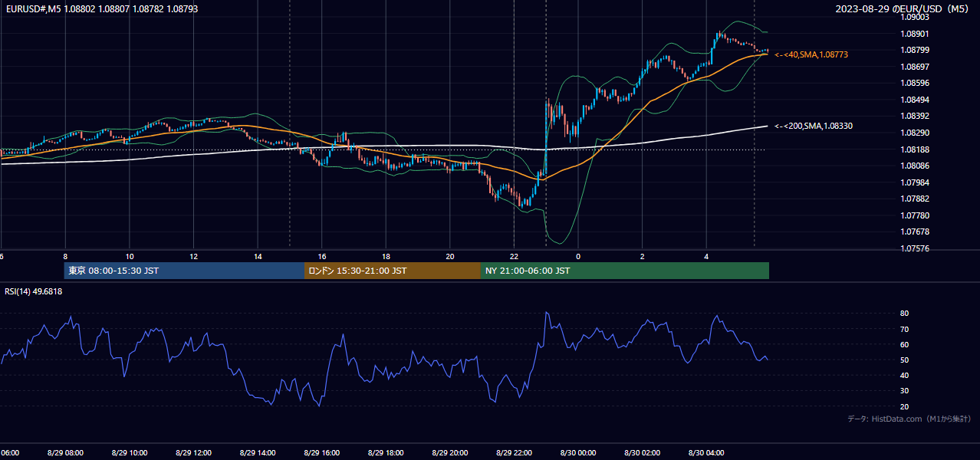Click the ロンドン 15:30-21:00 JST session bar
This screenshot has width=980, height=460.
pyautogui.click(x=393, y=271)
